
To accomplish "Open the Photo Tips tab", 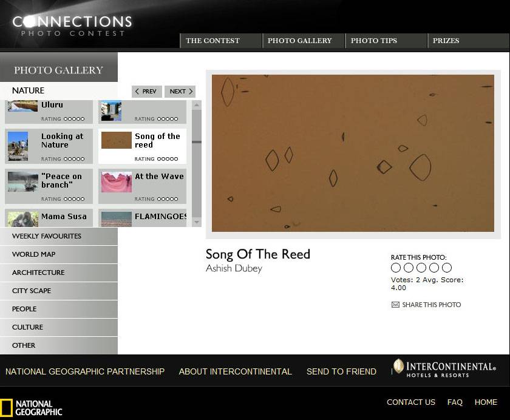I will point(386,41).
